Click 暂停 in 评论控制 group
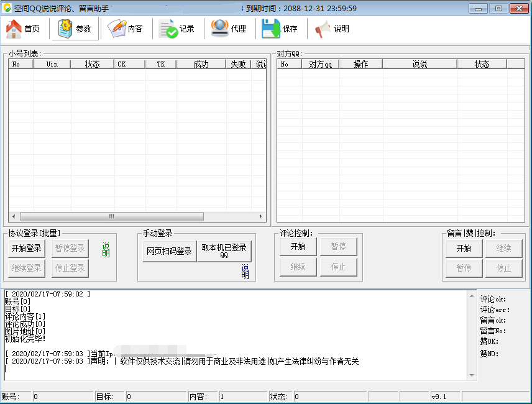 click(x=338, y=247)
